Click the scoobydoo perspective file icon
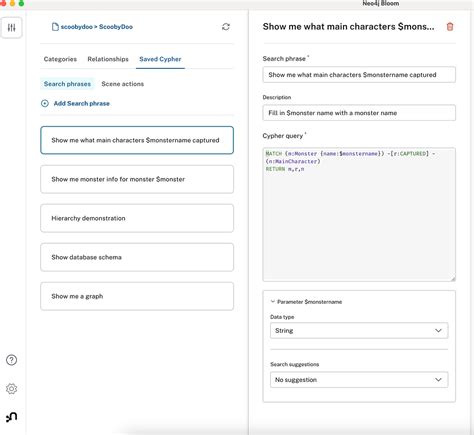 click(x=55, y=27)
